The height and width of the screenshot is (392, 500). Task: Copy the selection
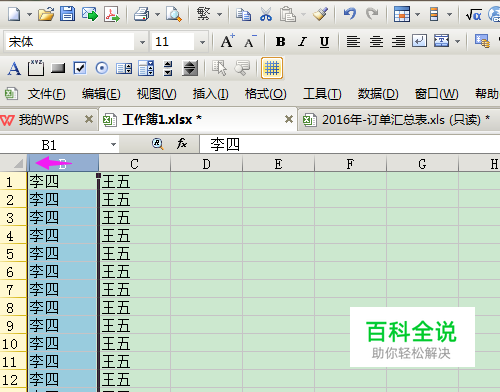pos(243,14)
